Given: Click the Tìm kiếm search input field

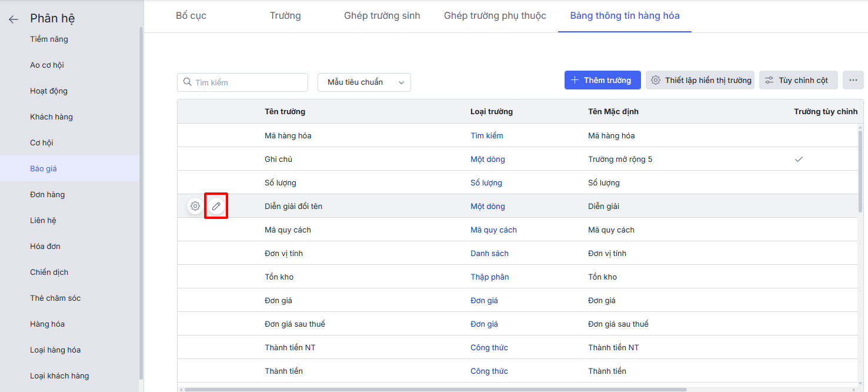Looking at the screenshot, I should (247, 82).
